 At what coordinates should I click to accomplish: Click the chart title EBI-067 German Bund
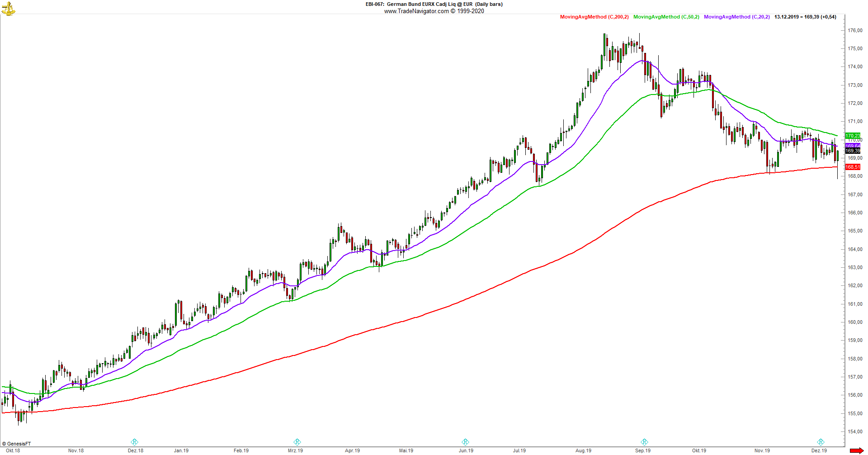pos(434,4)
